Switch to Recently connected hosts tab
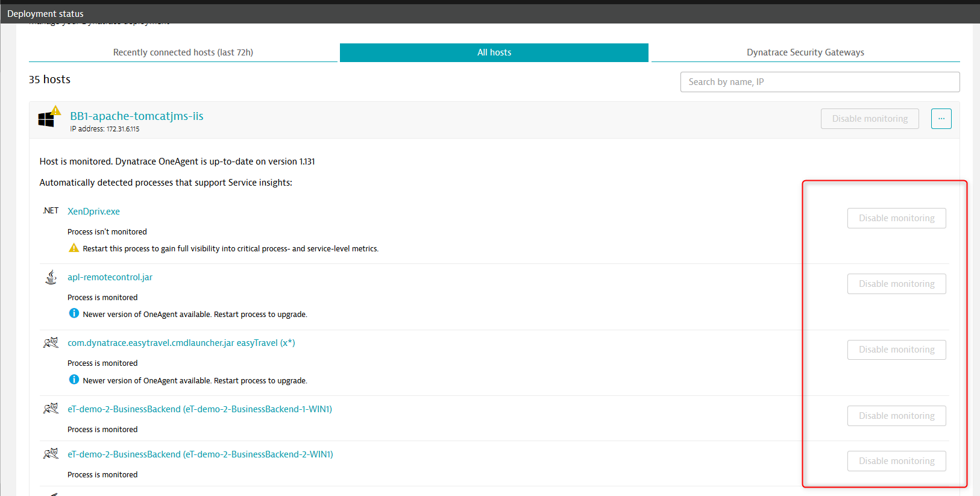The image size is (980, 496). click(x=183, y=52)
